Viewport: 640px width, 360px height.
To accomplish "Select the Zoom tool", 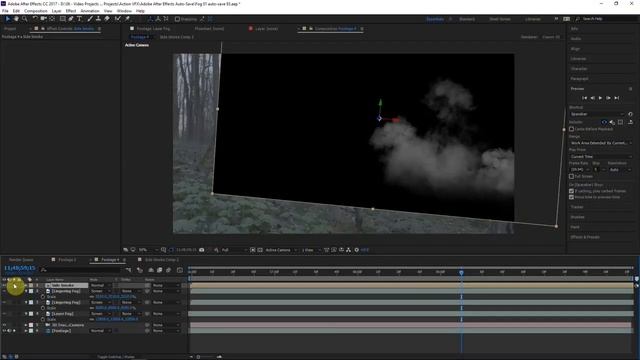I will (x=24, y=19).
